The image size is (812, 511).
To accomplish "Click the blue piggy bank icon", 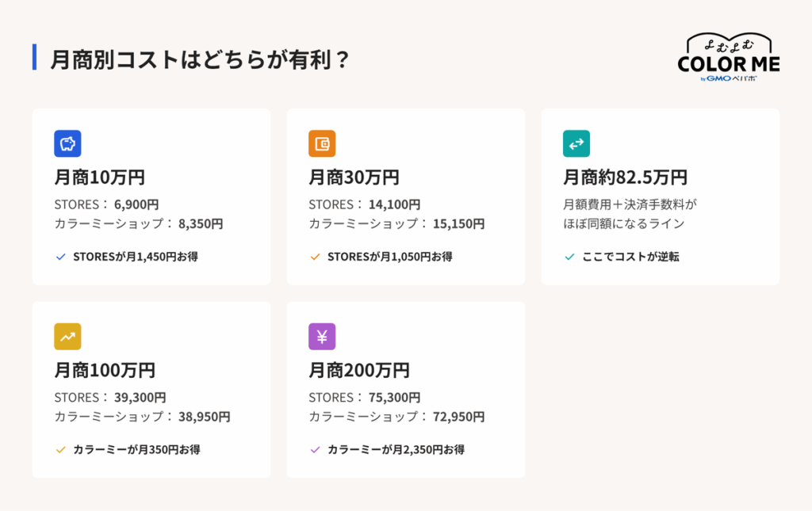I will coord(67,143).
